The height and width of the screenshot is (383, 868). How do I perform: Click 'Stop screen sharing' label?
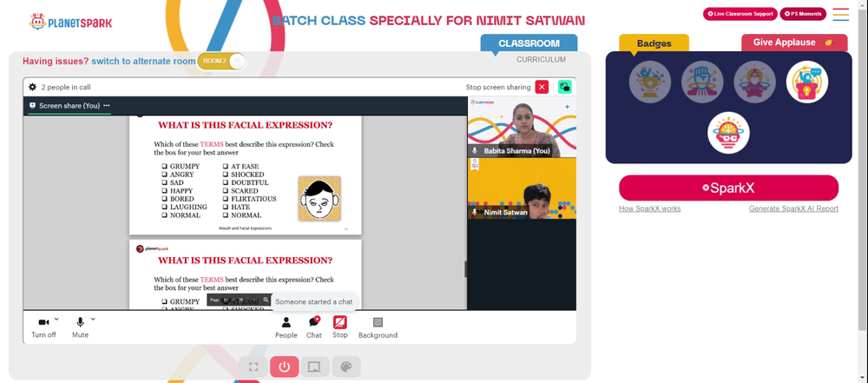498,87
